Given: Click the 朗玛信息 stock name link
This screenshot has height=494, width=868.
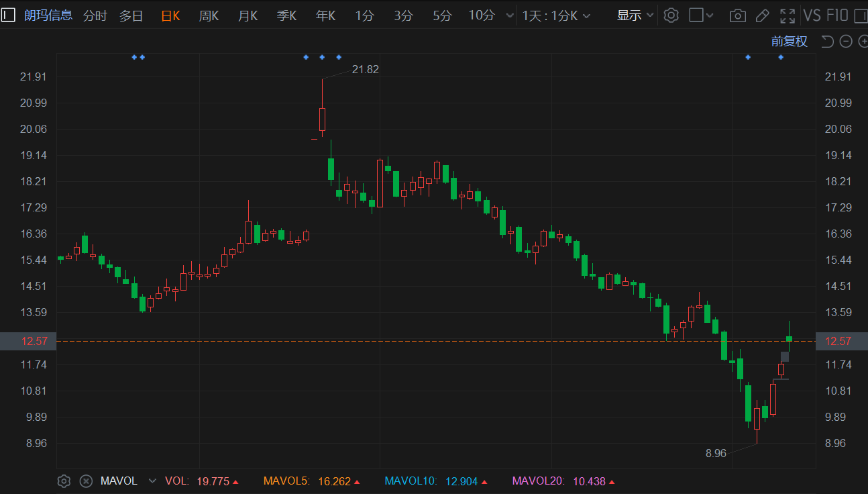Looking at the screenshot, I should tap(48, 15).
